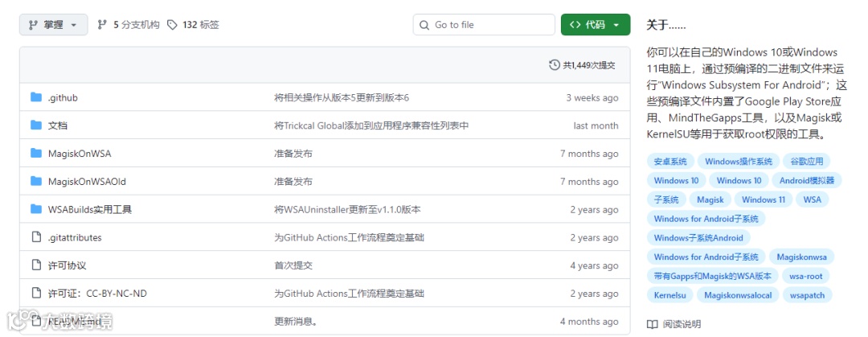Select the WSA topic tag
Image resolution: width=868 pixels, height=337 pixels.
[x=812, y=199]
